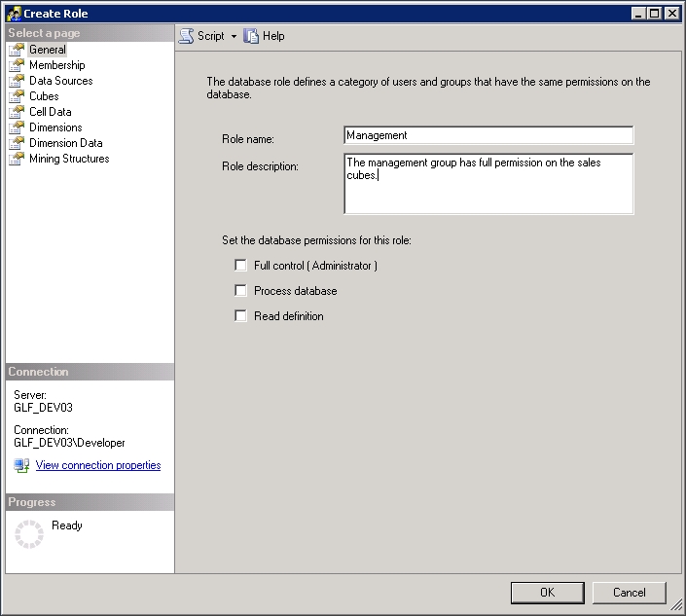Switch to the Cubes page

(44, 96)
